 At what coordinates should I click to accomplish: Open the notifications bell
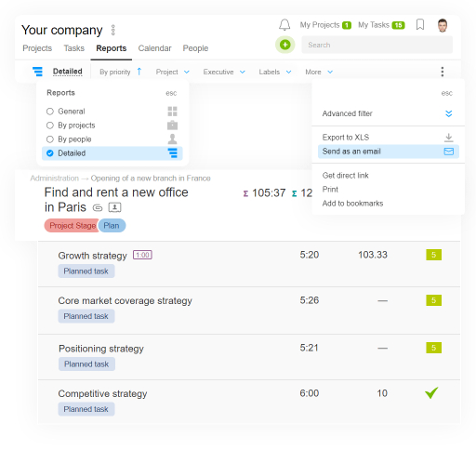pyautogui.click(x=284, y=25)
